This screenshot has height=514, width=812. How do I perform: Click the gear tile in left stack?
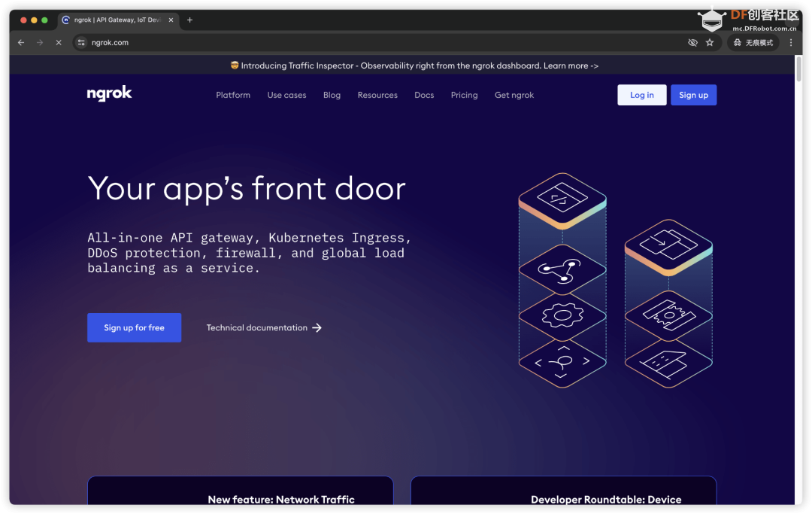click(x=562, y=315)
